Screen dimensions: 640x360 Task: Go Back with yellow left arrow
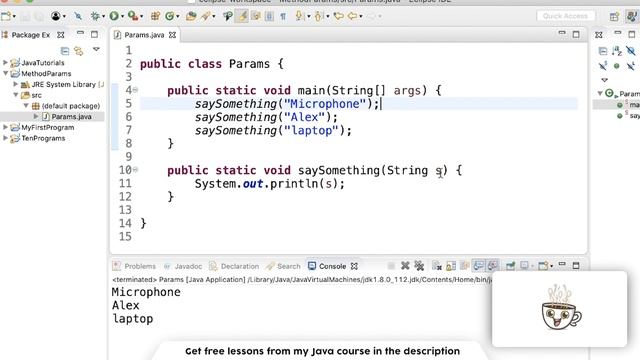coord(353,16)
